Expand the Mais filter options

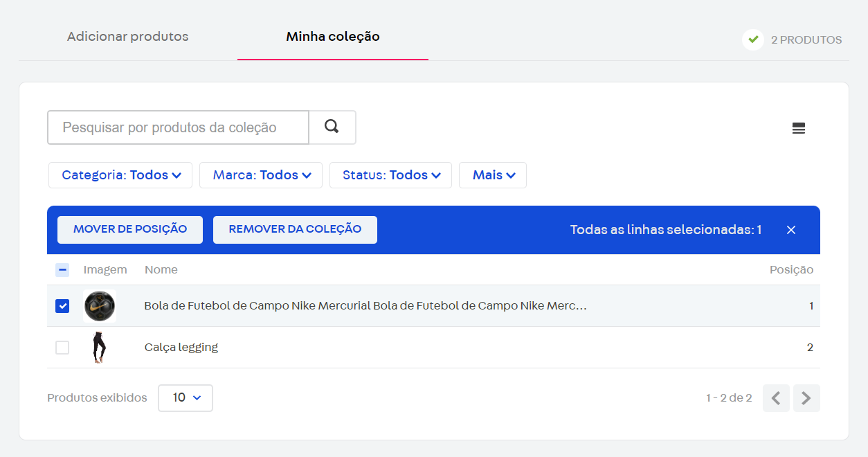[492, 174]
